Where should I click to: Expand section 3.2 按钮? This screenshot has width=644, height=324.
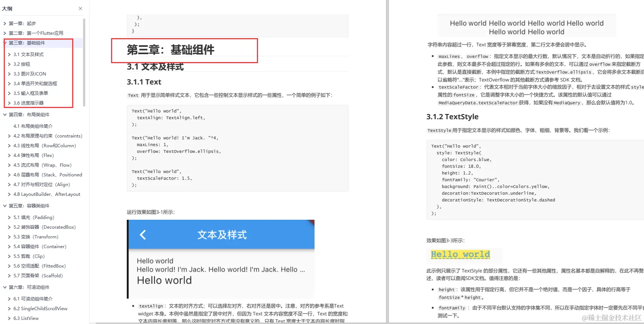(x=9, y=64)
